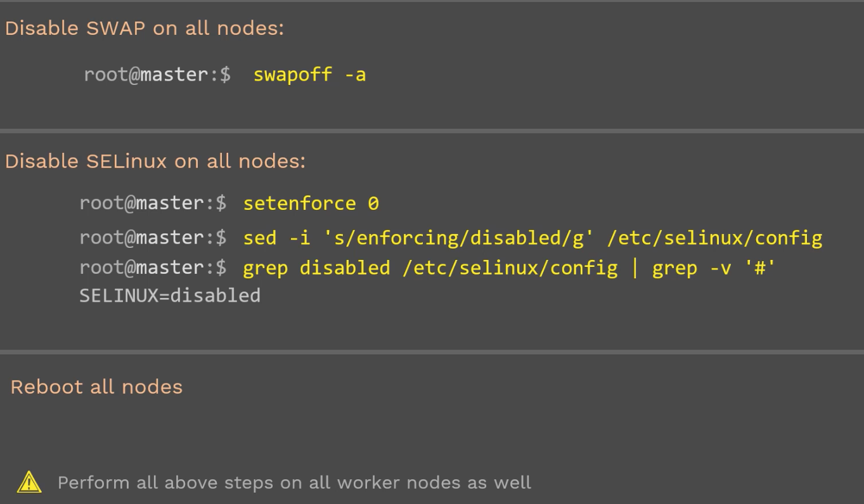Click the yellow warning triangle icon
The height and width of the screenshot is (504, 864).
click(x=29, y=483)
